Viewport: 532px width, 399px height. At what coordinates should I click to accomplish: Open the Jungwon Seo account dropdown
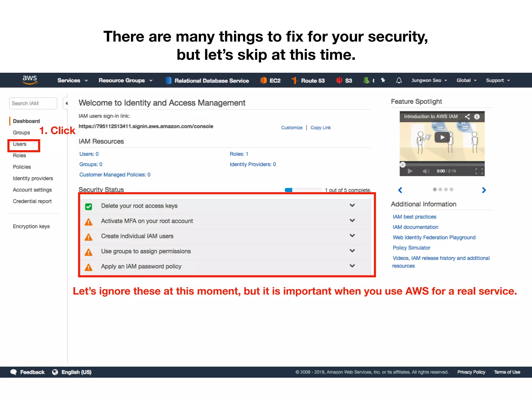pyautogui.click(x=429, y=81)
